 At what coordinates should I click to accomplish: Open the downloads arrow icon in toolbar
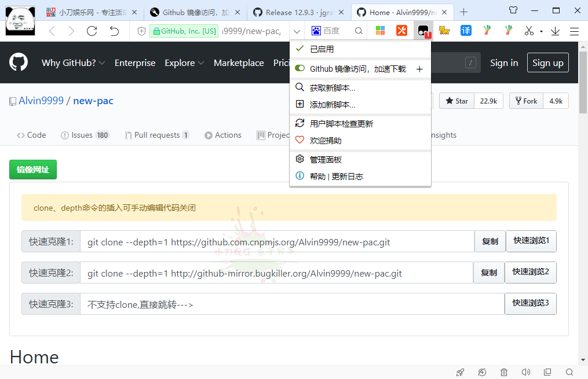[555, 31]
